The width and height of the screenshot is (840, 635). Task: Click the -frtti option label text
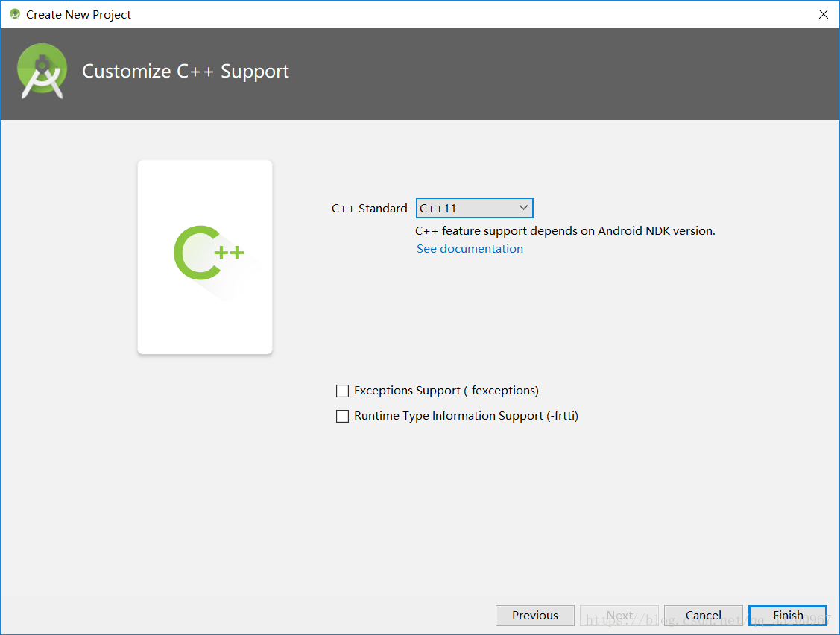(466, 416)
